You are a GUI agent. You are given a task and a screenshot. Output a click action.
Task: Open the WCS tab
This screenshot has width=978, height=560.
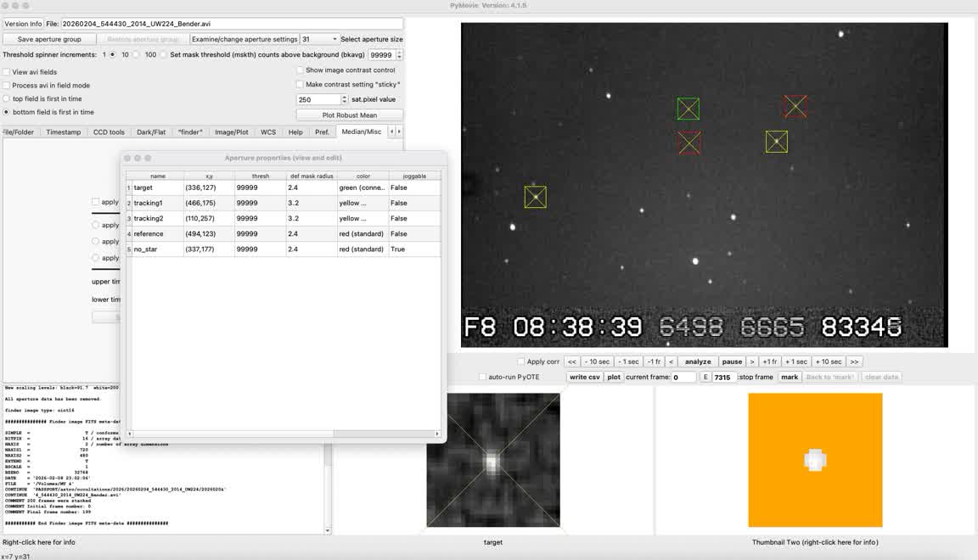(x=267, y=132)
